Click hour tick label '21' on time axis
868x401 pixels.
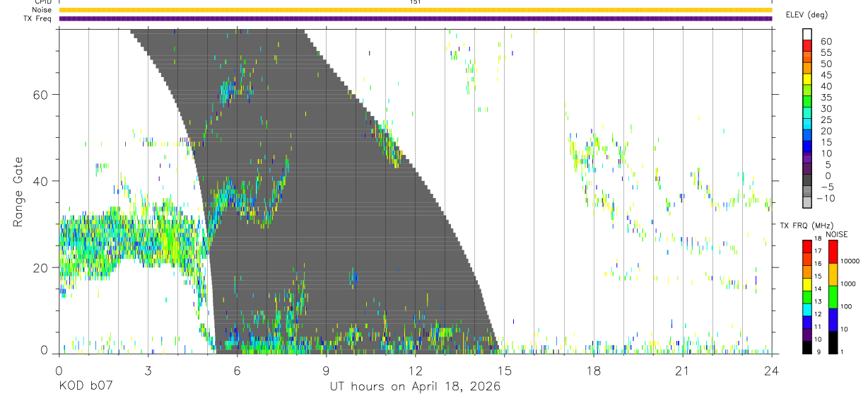(682, 371)
